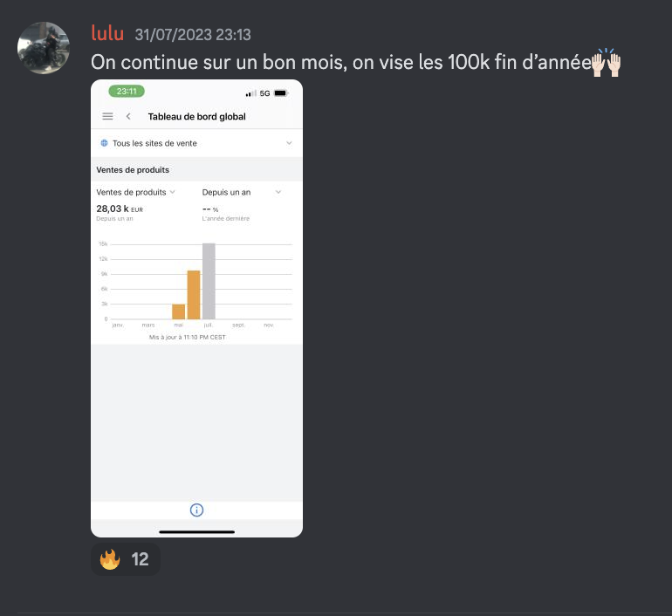Click the back arrow icon

(x=128, y=116)
